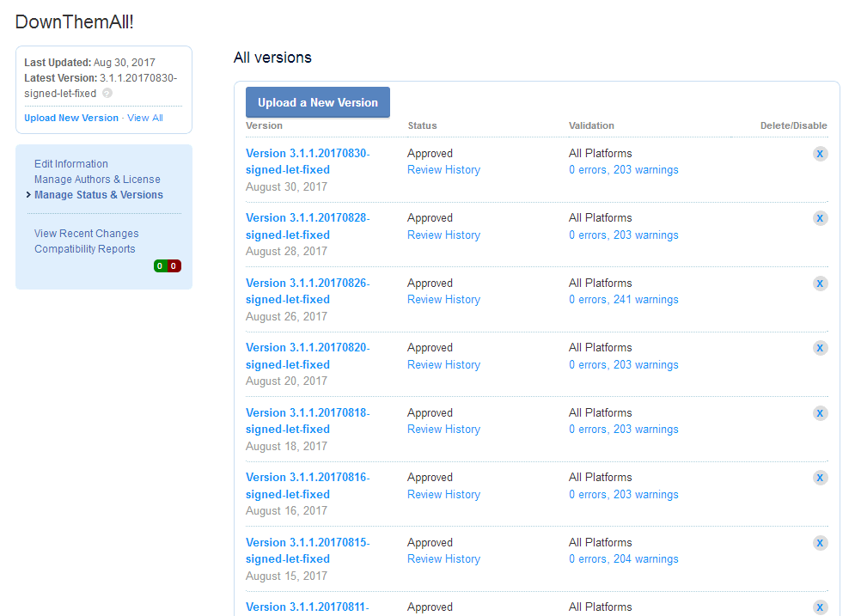Screen dimensions: 855x616
Task: Open validation results for the August 20 version
Action: pos(624,364)
